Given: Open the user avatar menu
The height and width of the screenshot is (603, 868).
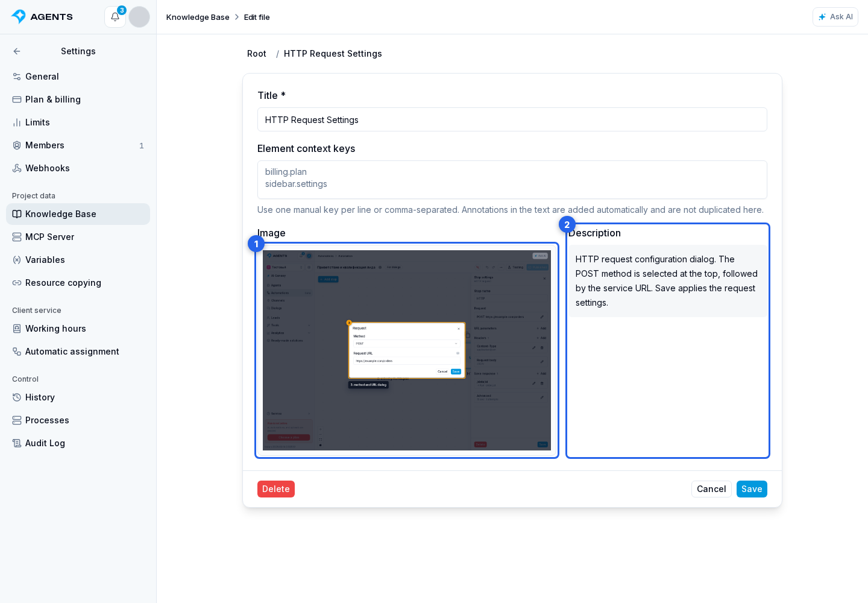Looking at the screenshot, I should [x=139, y=17].
